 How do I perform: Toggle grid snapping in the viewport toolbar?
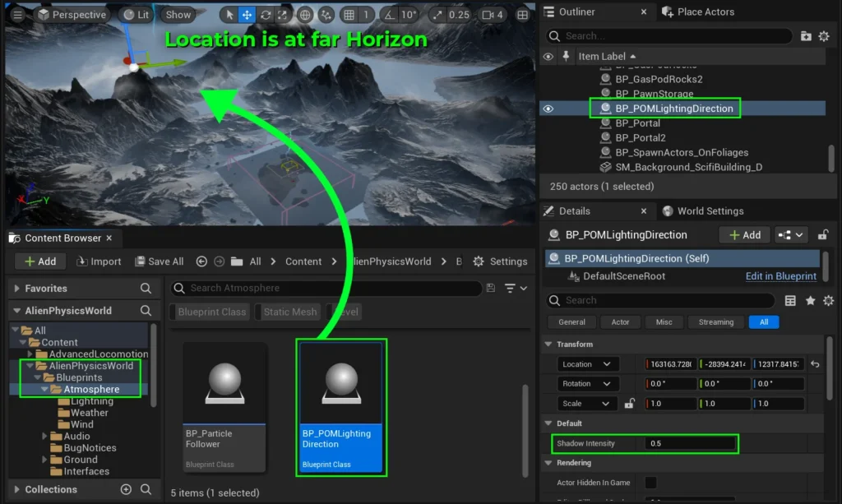pos(349,15)
